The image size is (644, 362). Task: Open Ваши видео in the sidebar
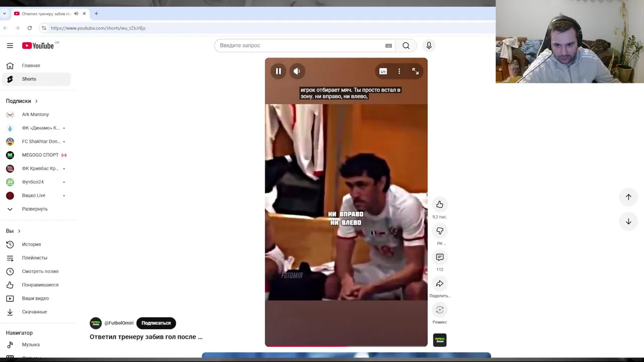pyautogui.click(x=36, y=298)
